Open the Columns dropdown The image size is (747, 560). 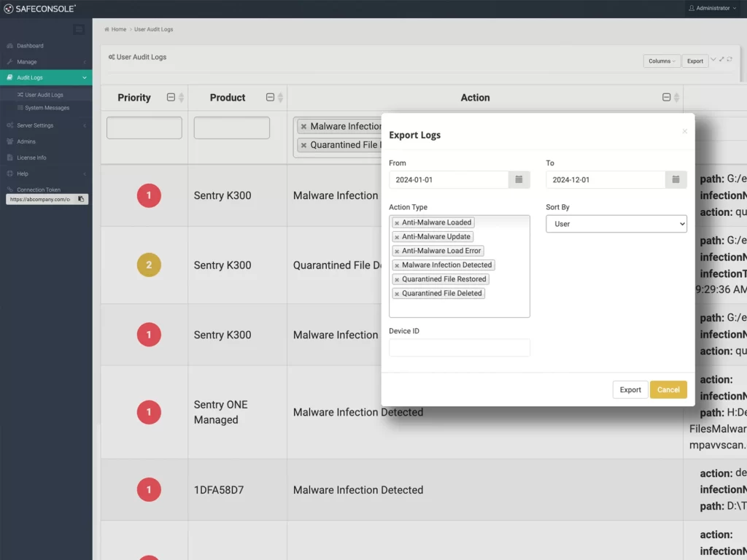click(x=662, y=61)
